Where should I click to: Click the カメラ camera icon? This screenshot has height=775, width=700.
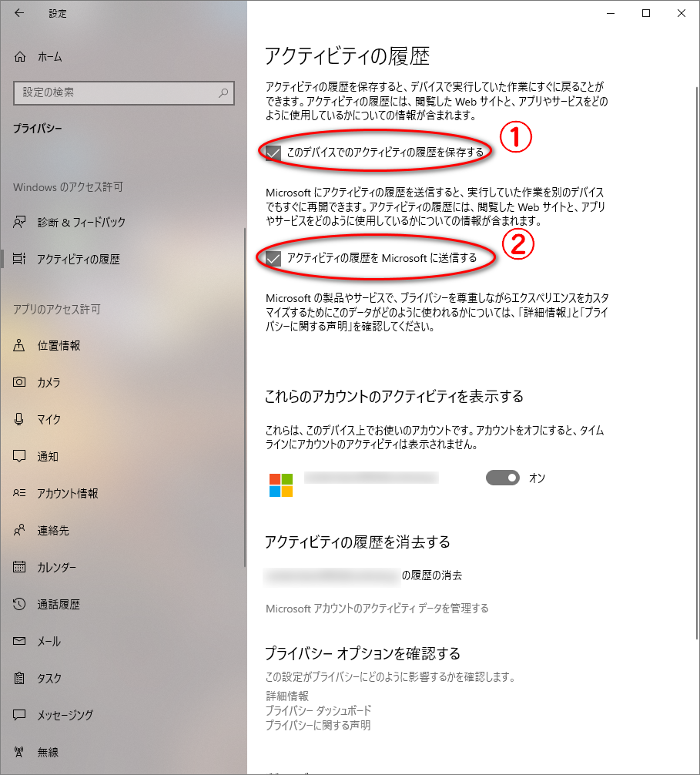[x=21, y=383]
